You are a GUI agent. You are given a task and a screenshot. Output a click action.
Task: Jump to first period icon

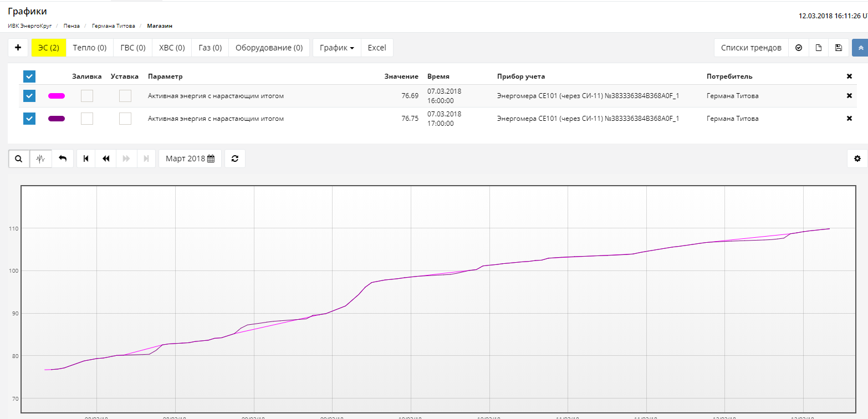click(86, 159)
